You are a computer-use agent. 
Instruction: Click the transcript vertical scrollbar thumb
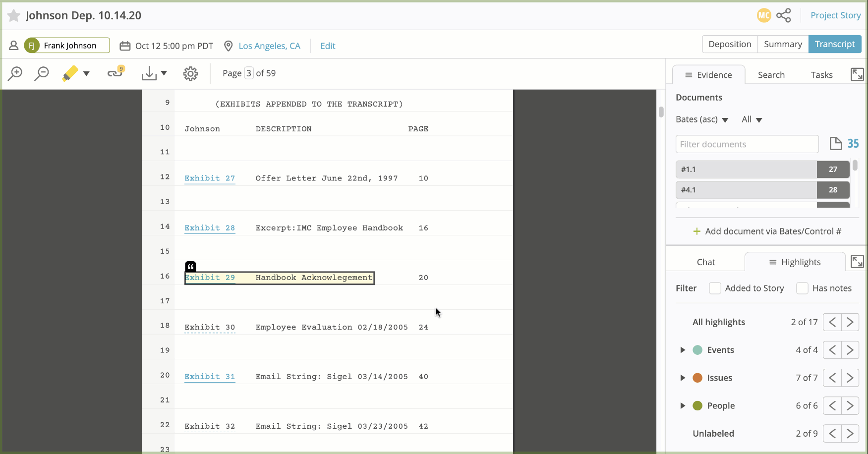tap(661, 112)
